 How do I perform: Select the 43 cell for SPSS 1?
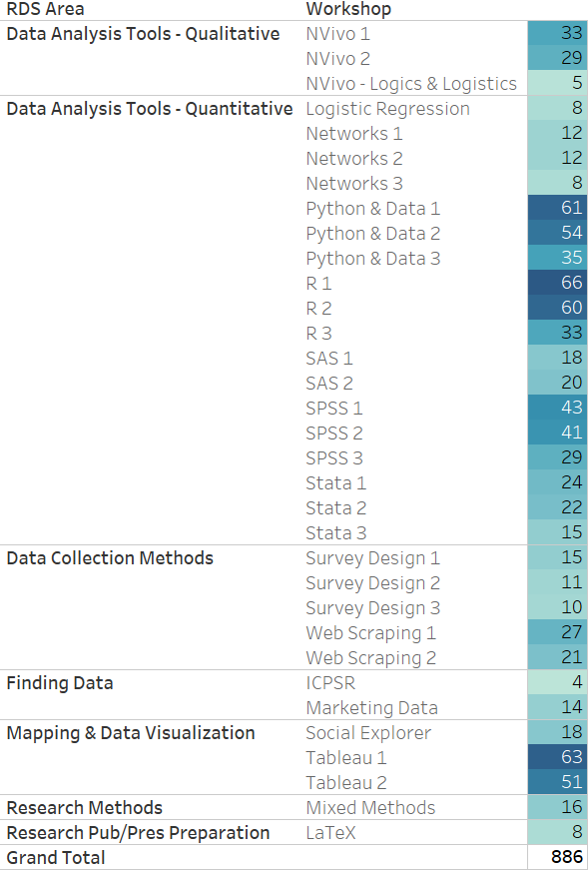click(x=557, y=408)
